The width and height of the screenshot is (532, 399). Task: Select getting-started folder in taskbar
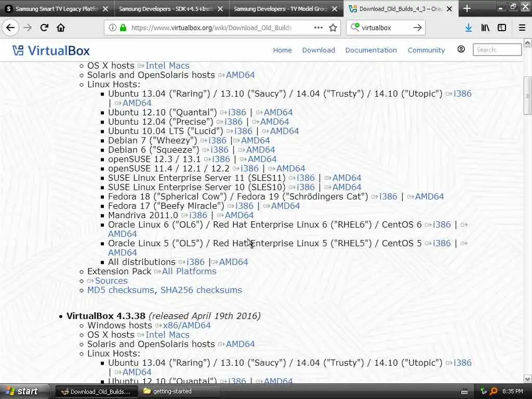[180, 392]
